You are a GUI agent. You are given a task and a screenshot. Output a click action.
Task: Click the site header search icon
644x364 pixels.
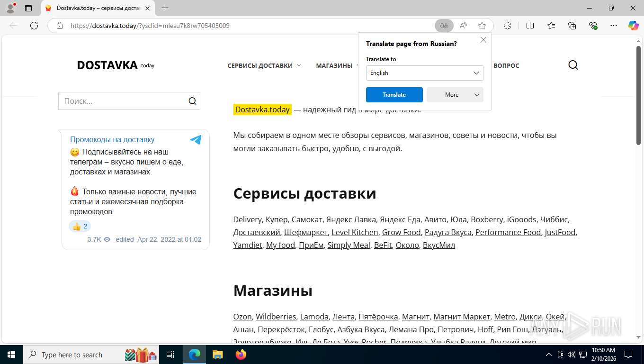tap(573, 65)
